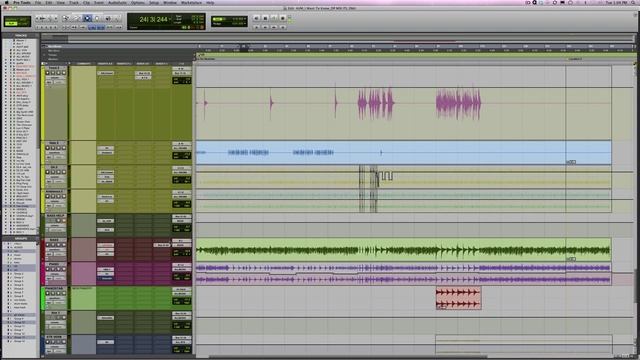
Task: Click the transport Go to End button
Action: (282, 27)
